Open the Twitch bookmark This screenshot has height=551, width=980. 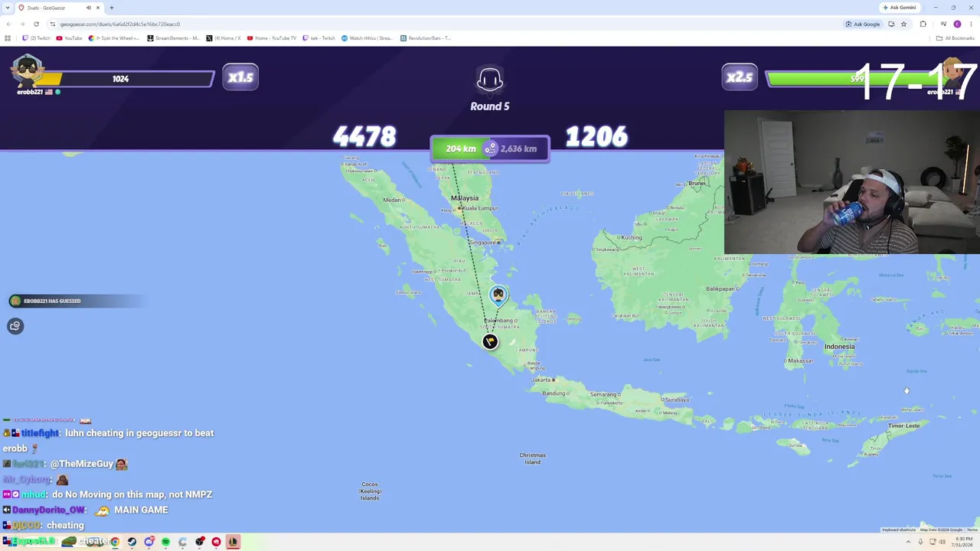(x=36, y=38)
